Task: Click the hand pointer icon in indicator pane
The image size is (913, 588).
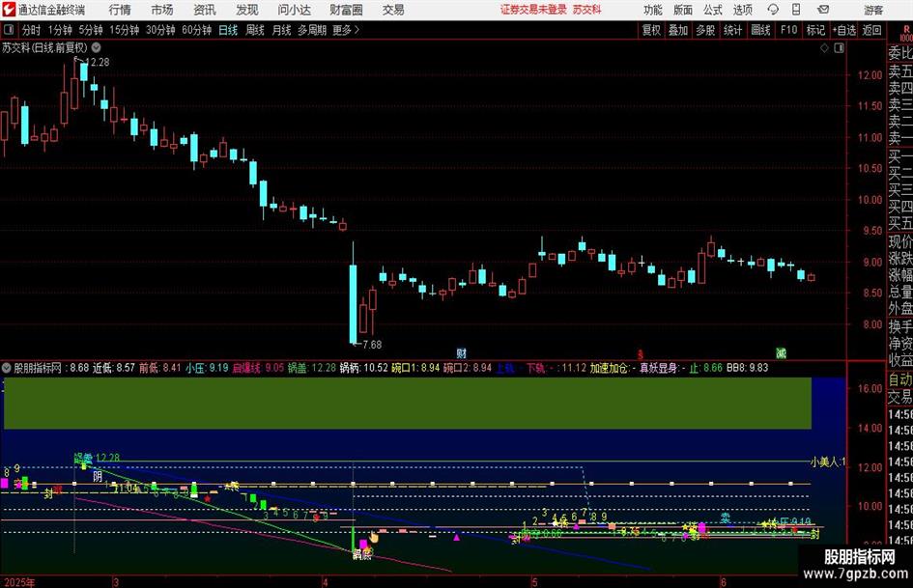Action: pyautogui.click(x=373, y=538)
